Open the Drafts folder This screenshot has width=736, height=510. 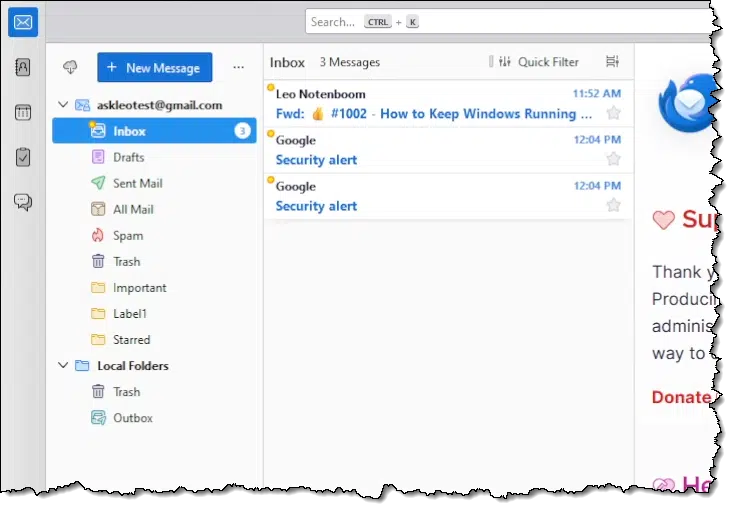pyautogui.click(x=154, y=157)
